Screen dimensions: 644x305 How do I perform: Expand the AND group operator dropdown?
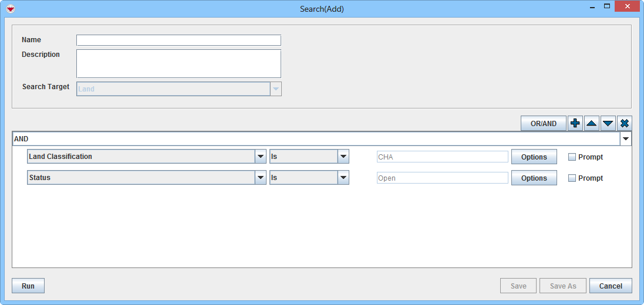(626, 139)
